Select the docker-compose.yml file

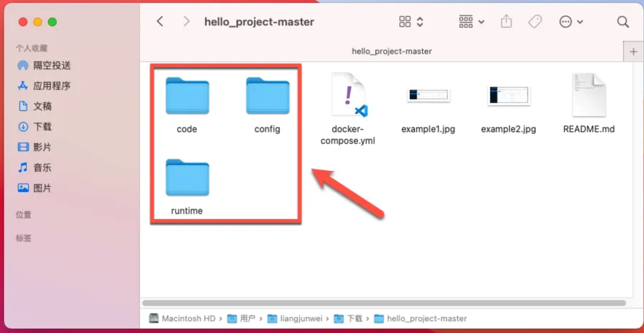[348, 96]
